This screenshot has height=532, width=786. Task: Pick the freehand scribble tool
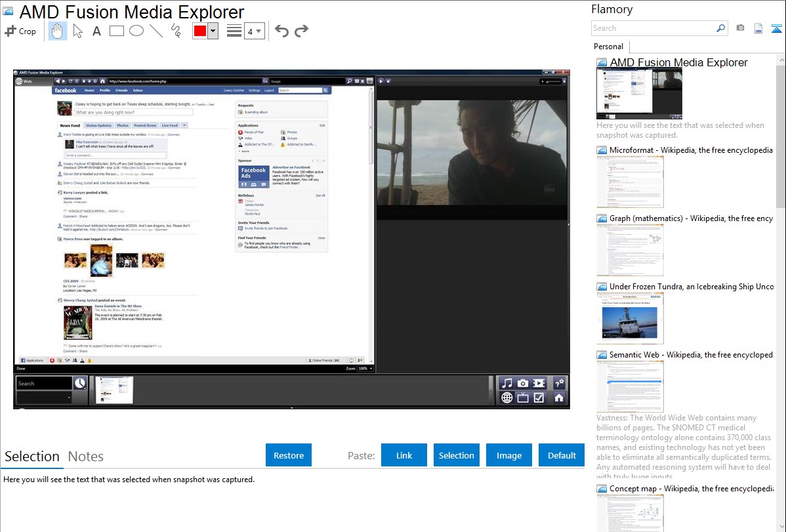pos(176,31)
